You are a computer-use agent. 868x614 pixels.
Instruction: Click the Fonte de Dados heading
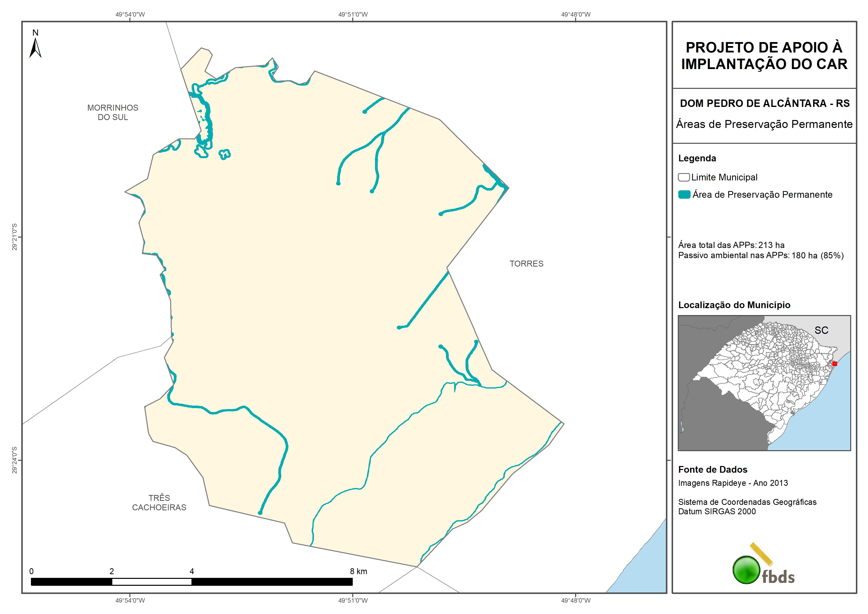(712, 469)
